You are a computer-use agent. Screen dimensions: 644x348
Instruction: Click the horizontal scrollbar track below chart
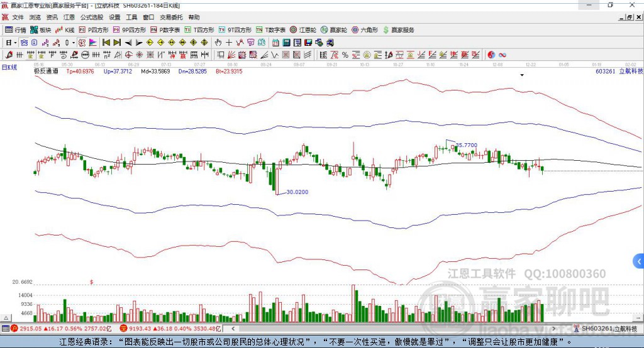pos(394,329)
